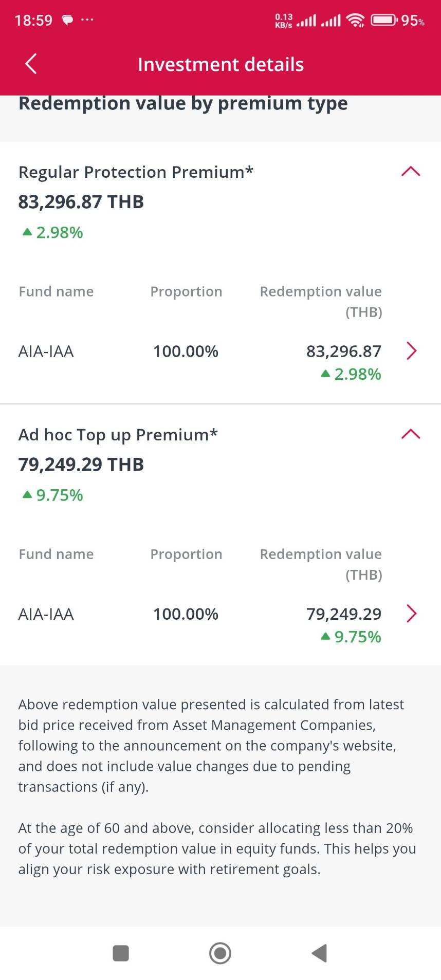Collapse the Ad hoc Top up Premium section
The image size is (441, 980).
pyautogui.click(x=410, y=434)
